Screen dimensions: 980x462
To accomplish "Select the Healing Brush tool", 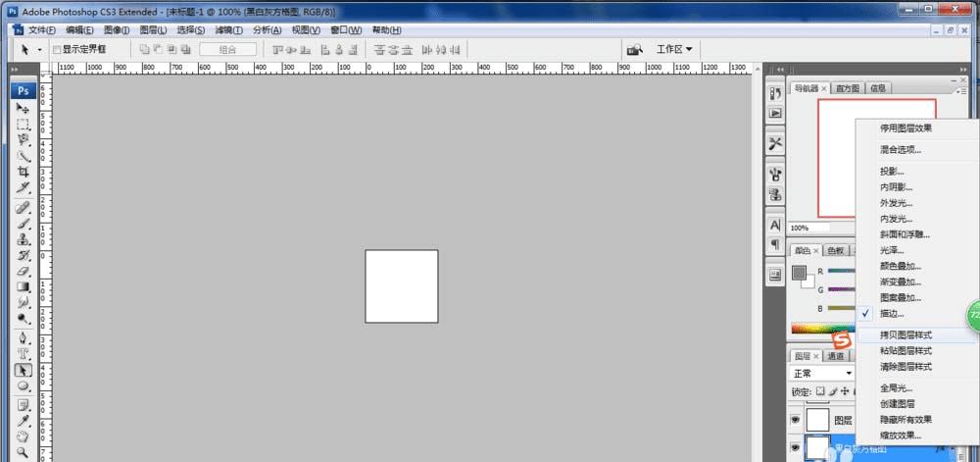I will [x=24, y=208].
